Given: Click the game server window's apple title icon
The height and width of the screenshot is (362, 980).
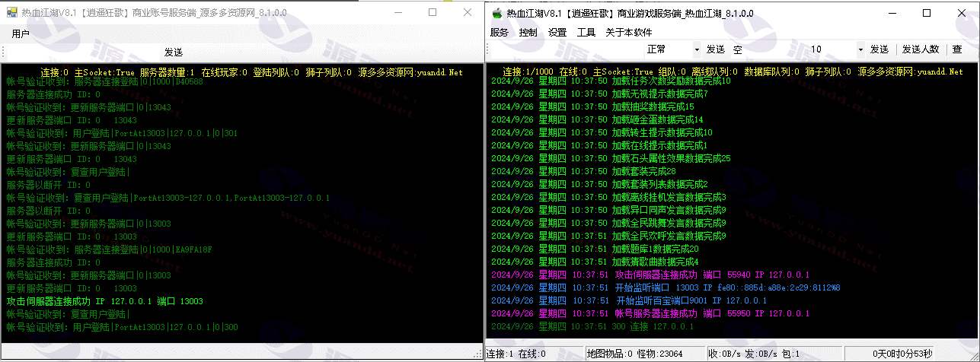Looking at the screenshot, I should point(497,13).
